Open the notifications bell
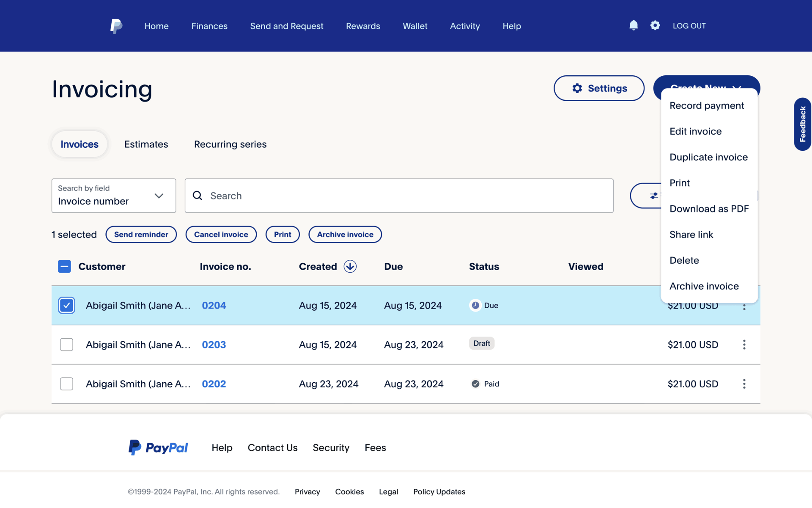This screenshot has height=508, width=812. pos(633,25)
